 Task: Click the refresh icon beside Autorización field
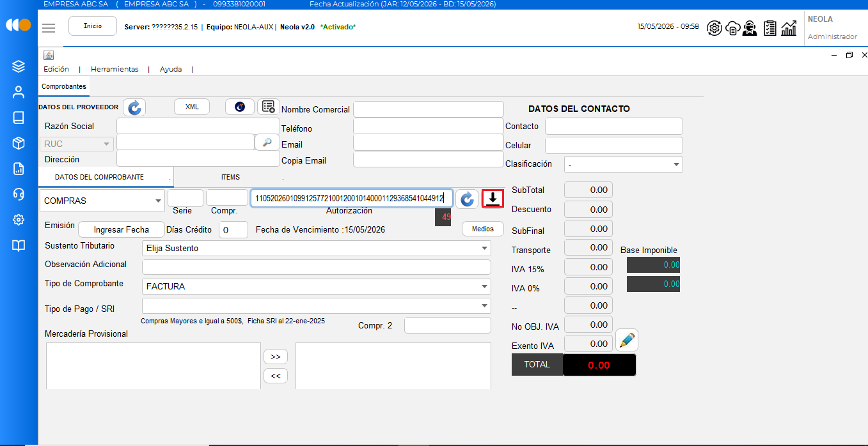click(x=467, y=199)
